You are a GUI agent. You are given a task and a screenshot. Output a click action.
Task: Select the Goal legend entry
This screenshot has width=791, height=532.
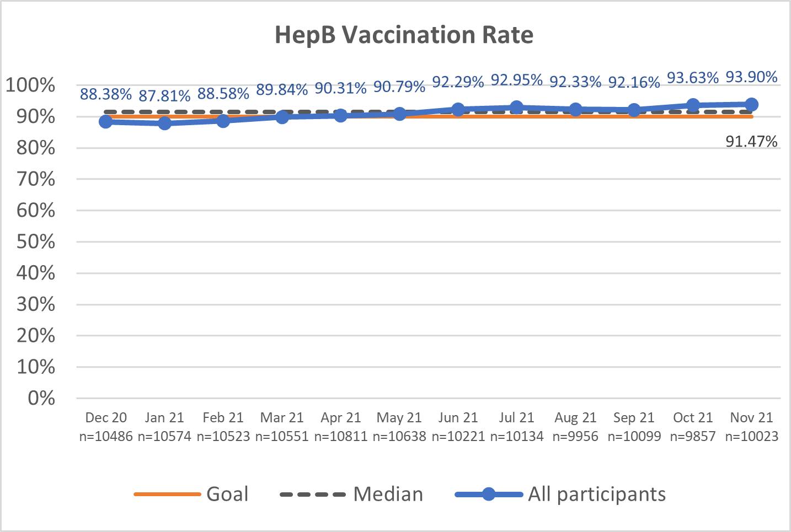(x=227, y=494)
